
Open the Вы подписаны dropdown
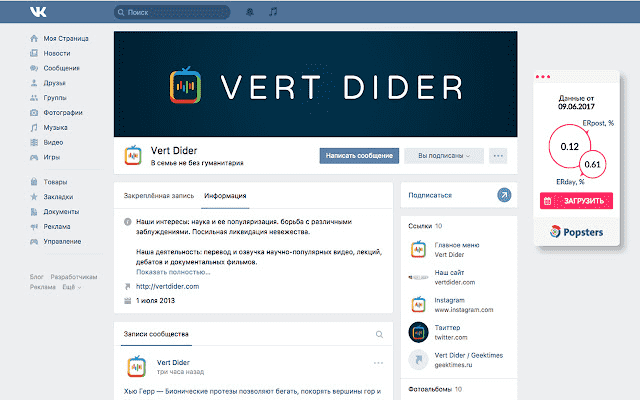click(x=444, y=156)
